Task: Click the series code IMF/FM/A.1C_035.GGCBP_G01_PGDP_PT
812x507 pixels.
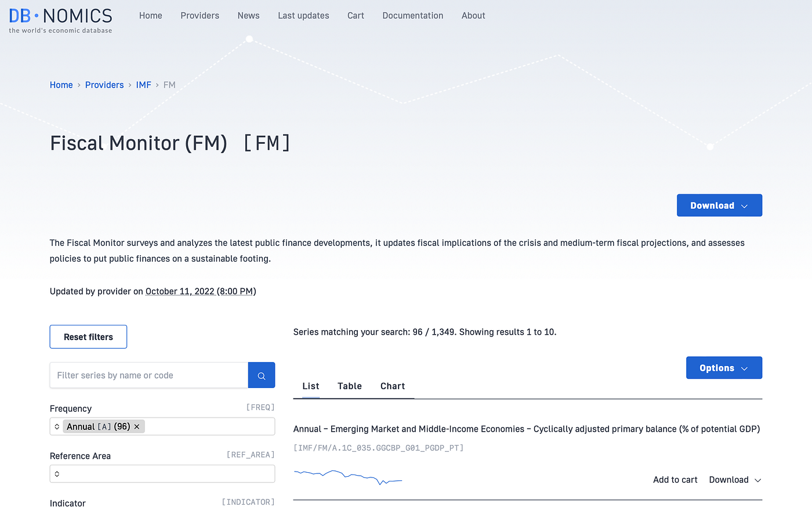Action: point(379,448)
